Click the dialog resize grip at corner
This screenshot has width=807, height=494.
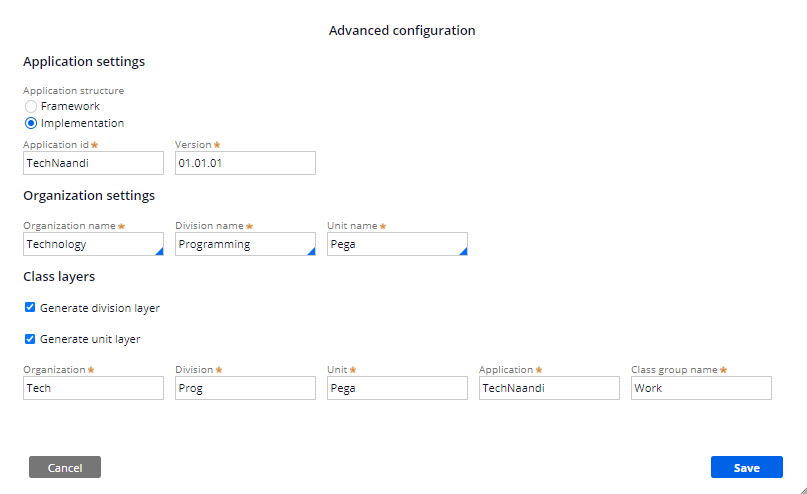tap(803, 490)
